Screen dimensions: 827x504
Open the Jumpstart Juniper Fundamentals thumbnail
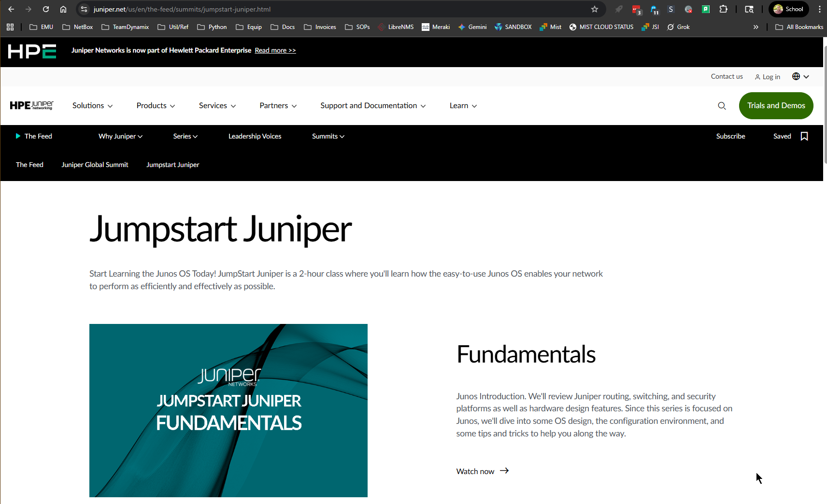click(x=228, y=410)
